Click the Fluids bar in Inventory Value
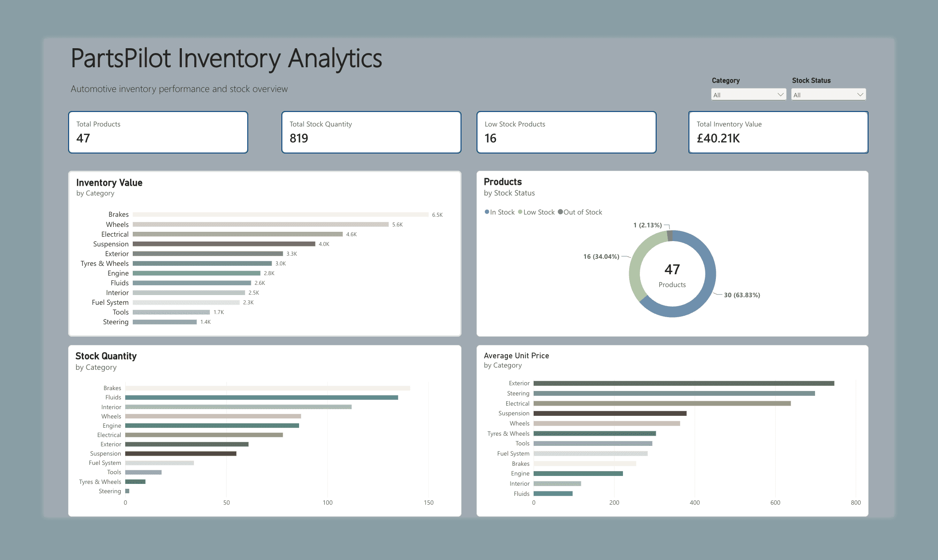 point(192,283)
